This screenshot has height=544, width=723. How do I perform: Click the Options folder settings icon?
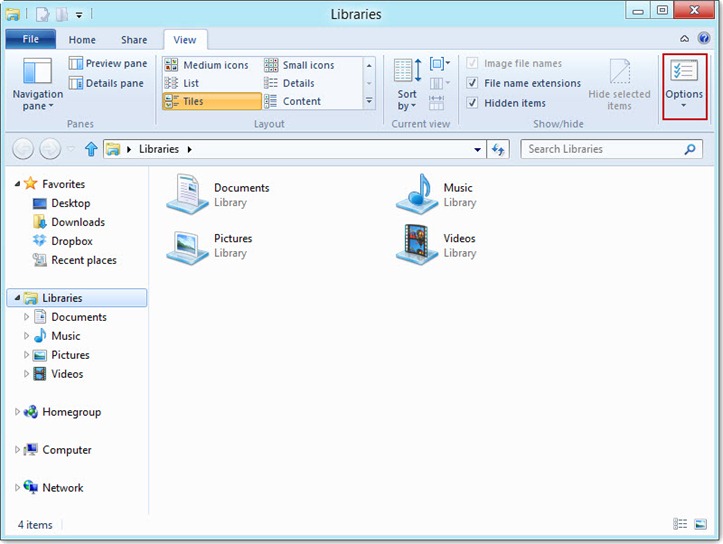684,75
